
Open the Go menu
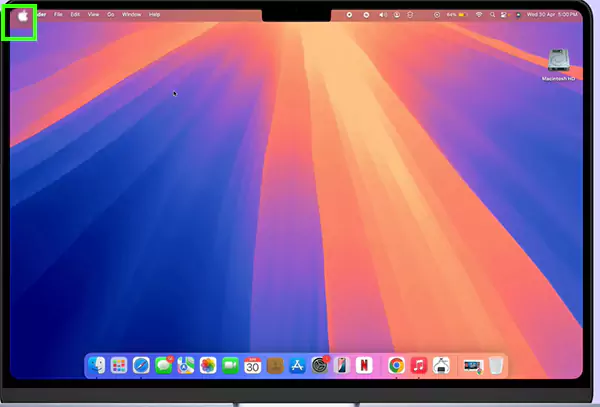click(x=111, y=15)
